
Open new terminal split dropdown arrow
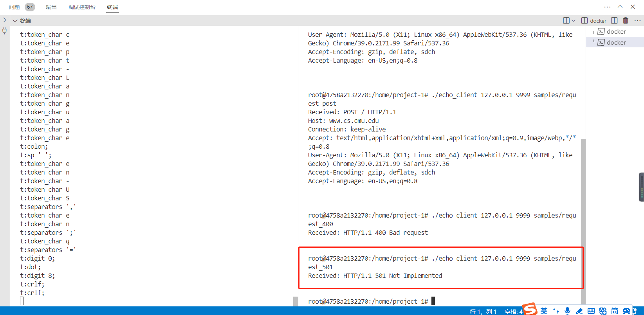click(x=574, y=21)
